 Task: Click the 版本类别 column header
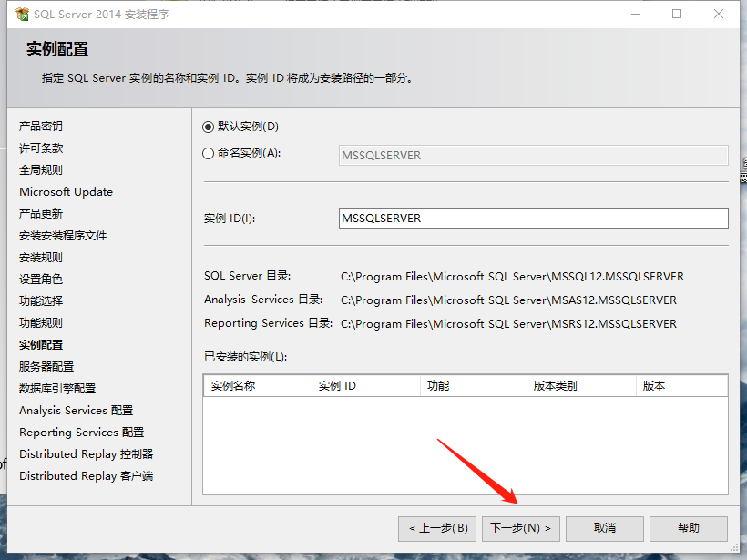click(x=582, y=386)
